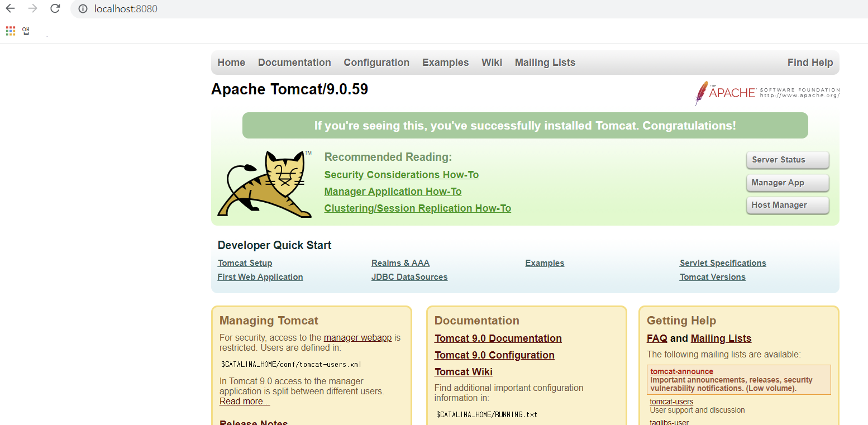Open the Examples navigation item in the top bar

click(445, 63)
